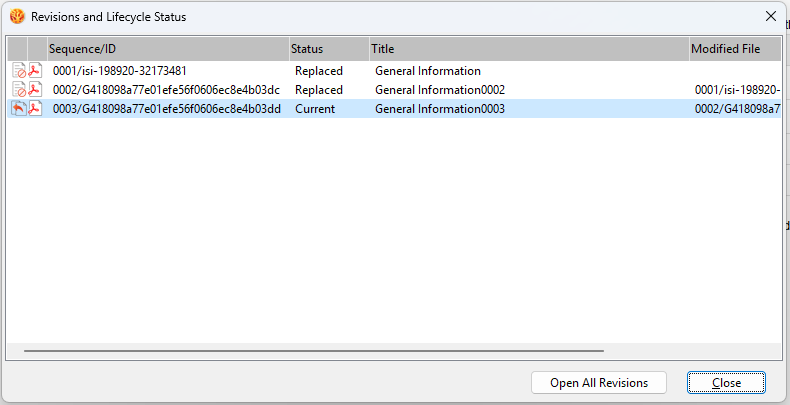Click the PDF icon for sequence 0001
790x405 pixels.
coord(35,71)
